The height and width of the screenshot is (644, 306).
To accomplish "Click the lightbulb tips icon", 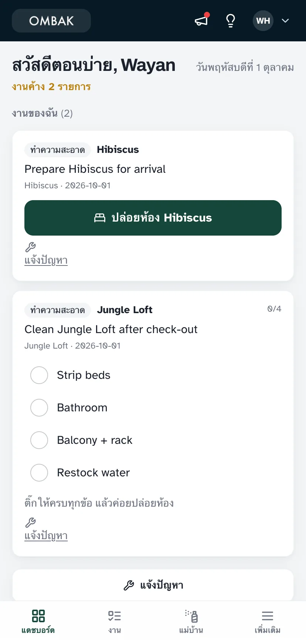I will pos(231,21).
